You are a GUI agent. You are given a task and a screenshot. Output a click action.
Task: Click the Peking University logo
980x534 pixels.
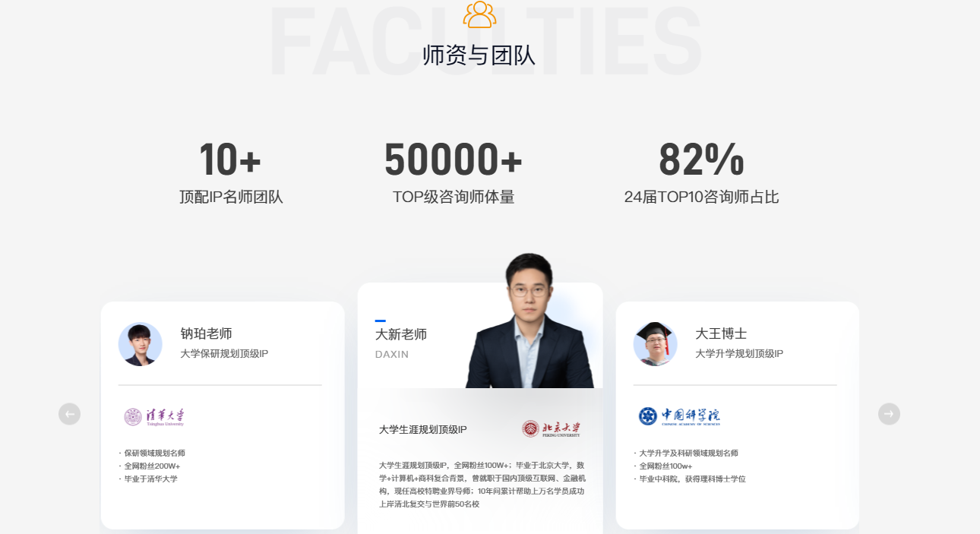551,429
